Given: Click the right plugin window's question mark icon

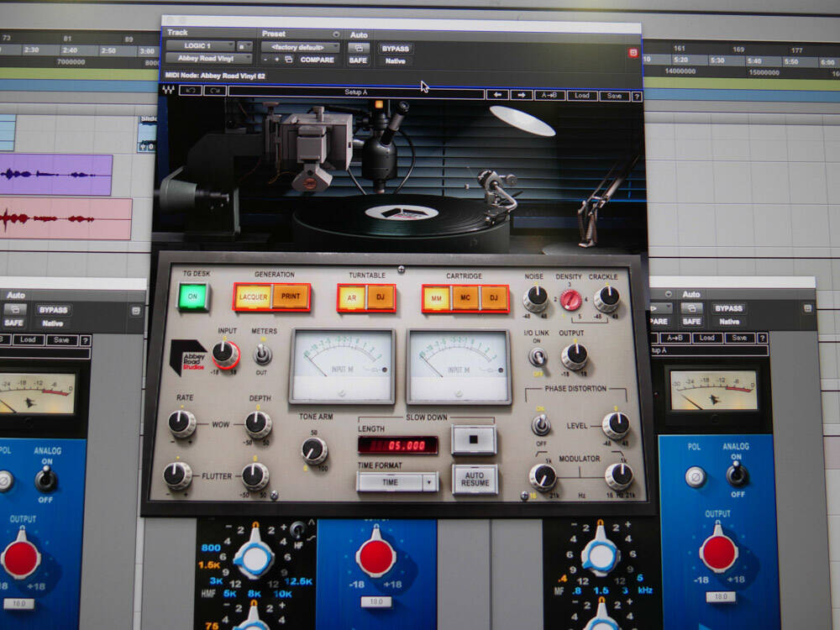Looking at the screenshot, I should [x=763, y=338].
